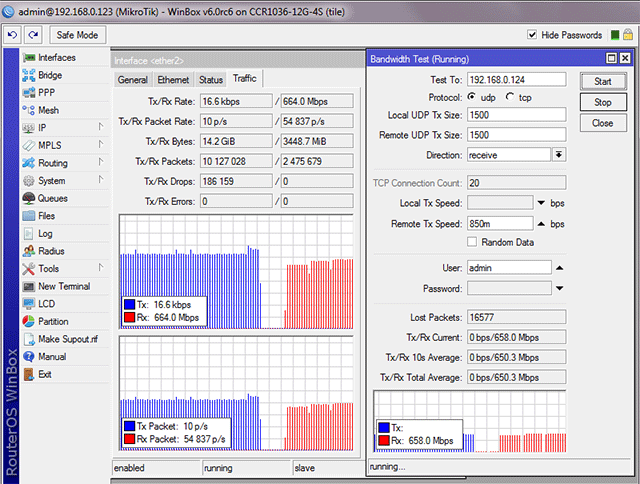The height and width of the screenshot is (484, 640).
Task: Click the Local UDP Tx Size field
Action: tap(516, 115)
